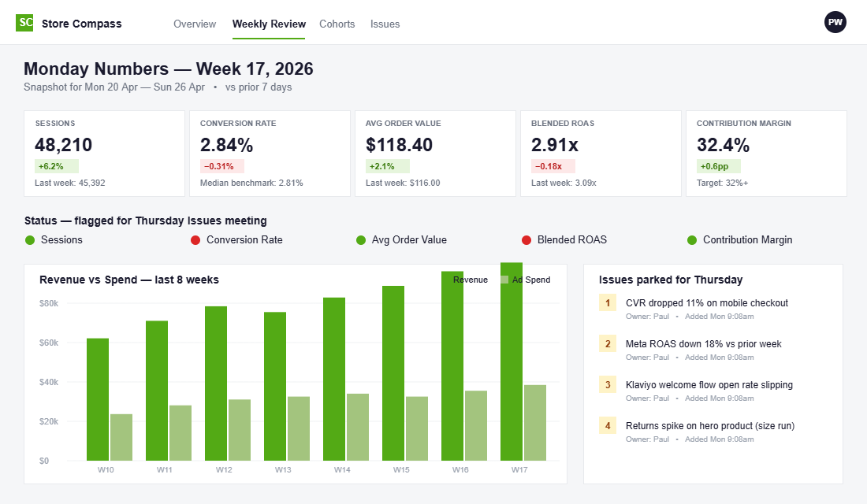Switch to the Issues tab

(x=385, y=24)
